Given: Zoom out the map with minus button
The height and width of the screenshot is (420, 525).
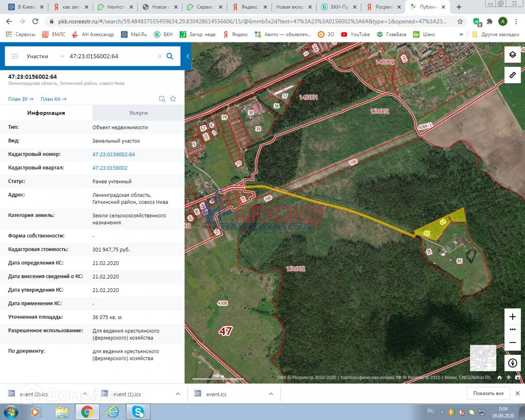Looking at the screenshot, I should coord(513,342).
